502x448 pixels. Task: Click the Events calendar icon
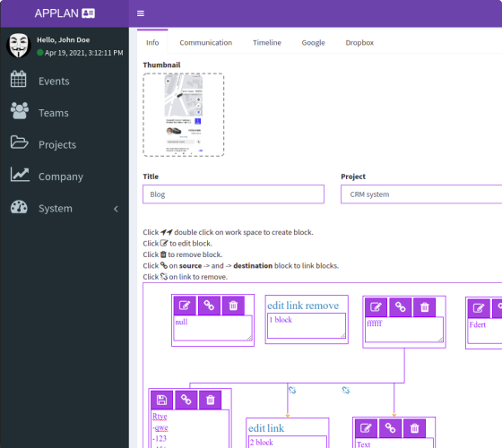(x=18, y=79)
